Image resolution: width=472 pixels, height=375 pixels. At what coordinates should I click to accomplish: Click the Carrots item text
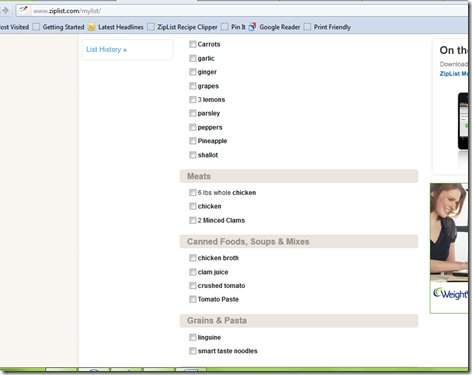[209, 44]
